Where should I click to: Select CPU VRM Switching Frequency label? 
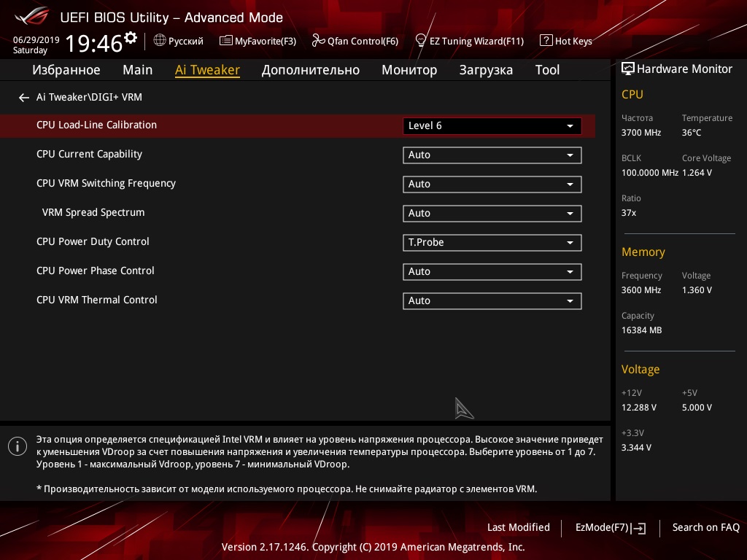(107, 183)
